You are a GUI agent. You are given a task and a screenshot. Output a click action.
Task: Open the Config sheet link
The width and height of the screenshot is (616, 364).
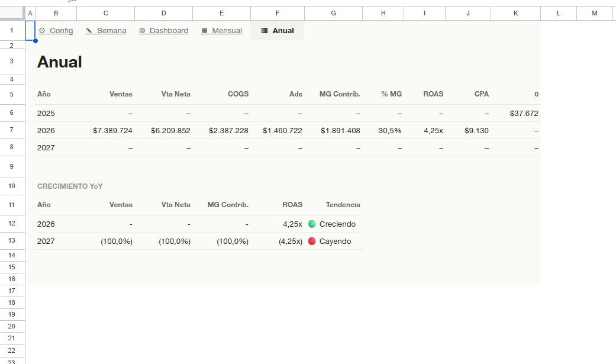56,31
